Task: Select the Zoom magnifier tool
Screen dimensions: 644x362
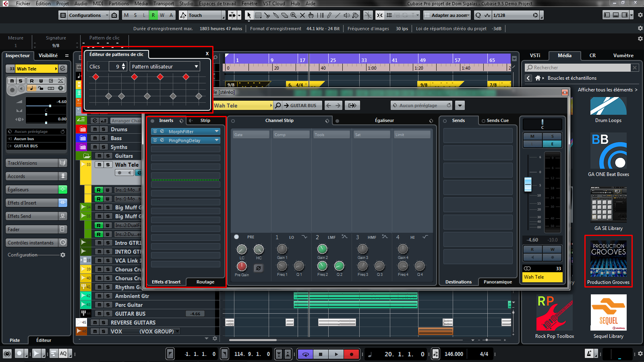Action: click(x=294, y=15)
